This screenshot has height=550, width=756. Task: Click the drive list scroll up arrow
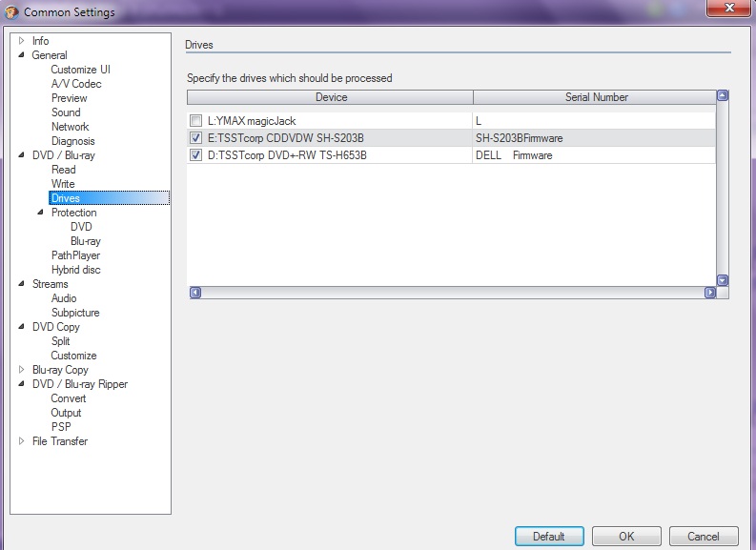(x=723, y=95)
